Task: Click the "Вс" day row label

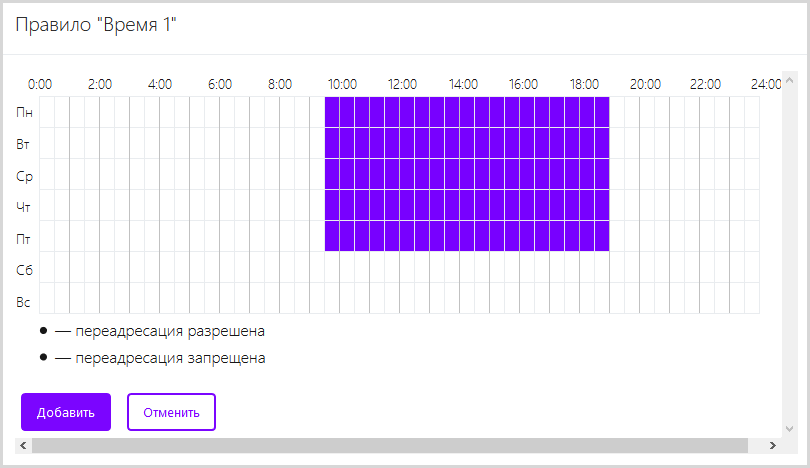Action: [23, 301]
